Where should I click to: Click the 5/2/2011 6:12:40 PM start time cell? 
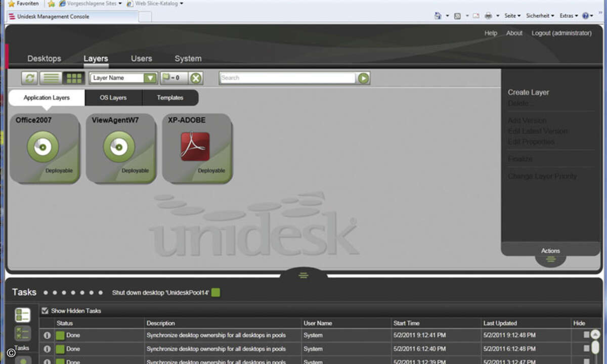tap(419, 349)
